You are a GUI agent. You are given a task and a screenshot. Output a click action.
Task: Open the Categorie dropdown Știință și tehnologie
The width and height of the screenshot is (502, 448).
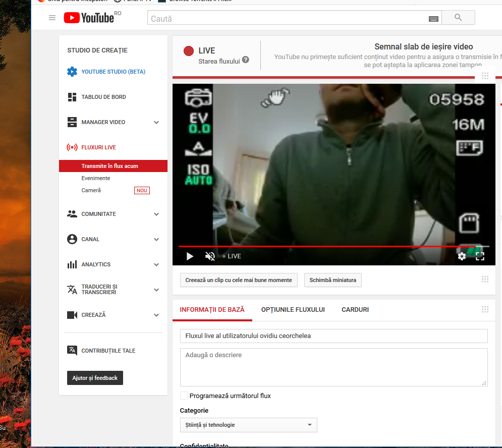click(248, 425)
